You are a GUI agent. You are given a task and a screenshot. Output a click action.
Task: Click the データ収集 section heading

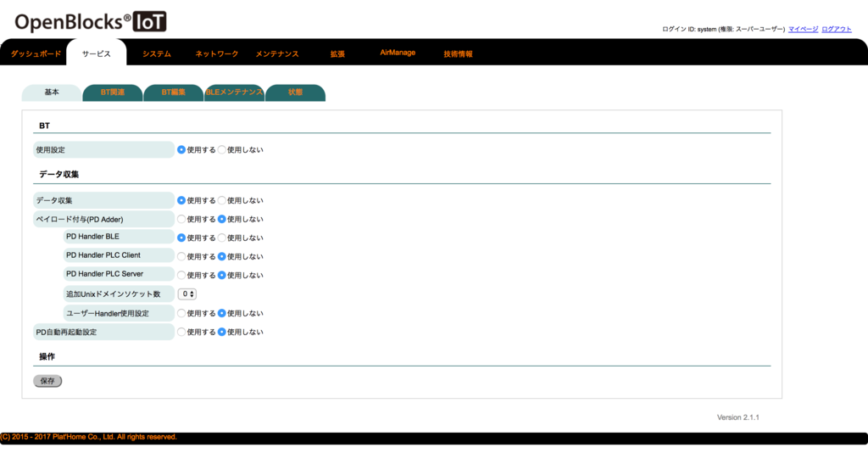coord(58,174)
